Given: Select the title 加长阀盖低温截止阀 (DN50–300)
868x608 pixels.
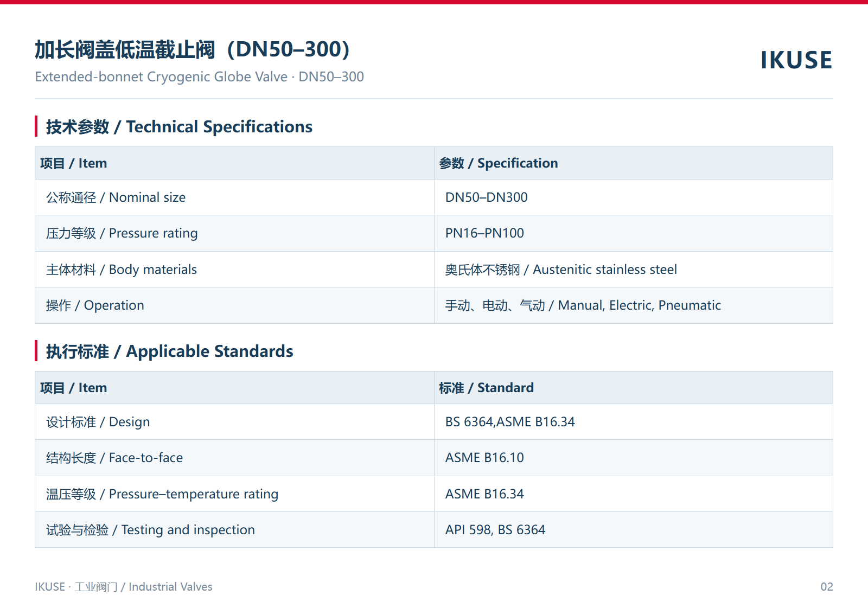Looking at the screenshot, I should click(192, 49).
